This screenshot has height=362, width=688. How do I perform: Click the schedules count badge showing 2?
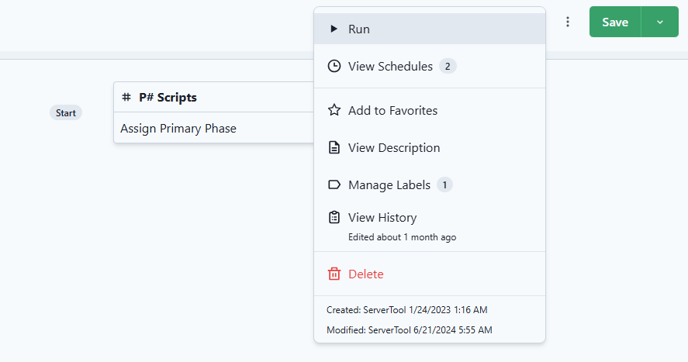(x=448, y=66)
